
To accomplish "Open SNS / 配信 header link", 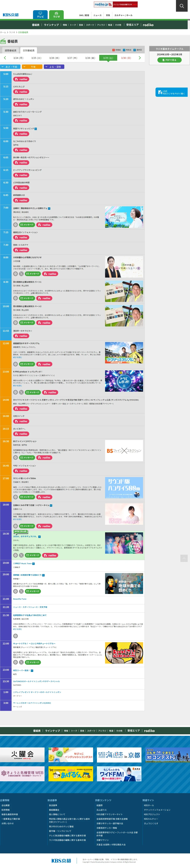I will (84, 15).
